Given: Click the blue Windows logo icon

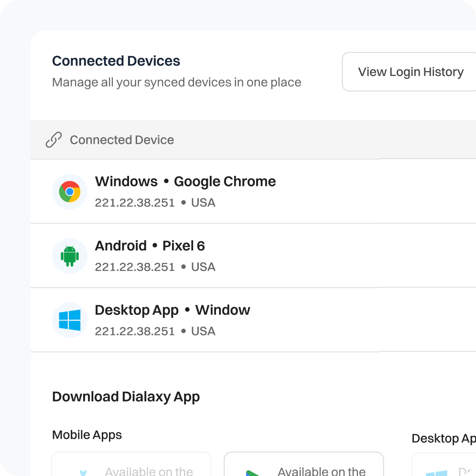Looking at the screenshot, I should (x=70, y=320).
